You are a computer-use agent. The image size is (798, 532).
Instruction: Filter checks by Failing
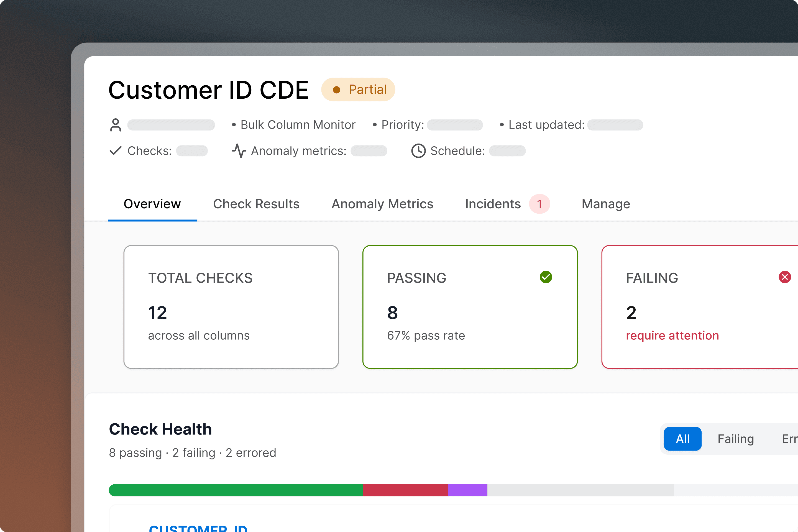(736, 439)
